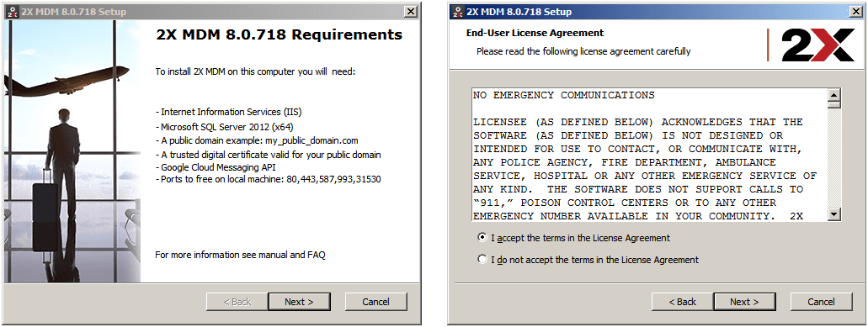The width and height of the screenshot is (868, 327).
Task: Click the airport traveler banner image
Action: [72, 151]
